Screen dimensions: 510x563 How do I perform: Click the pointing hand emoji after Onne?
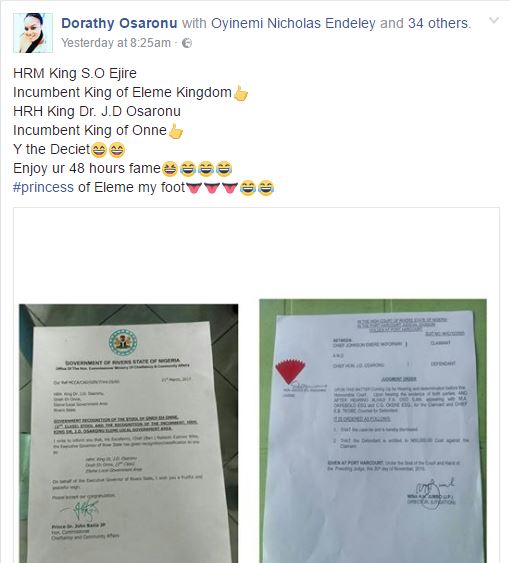pyautogui.click(x=176, y=131)
